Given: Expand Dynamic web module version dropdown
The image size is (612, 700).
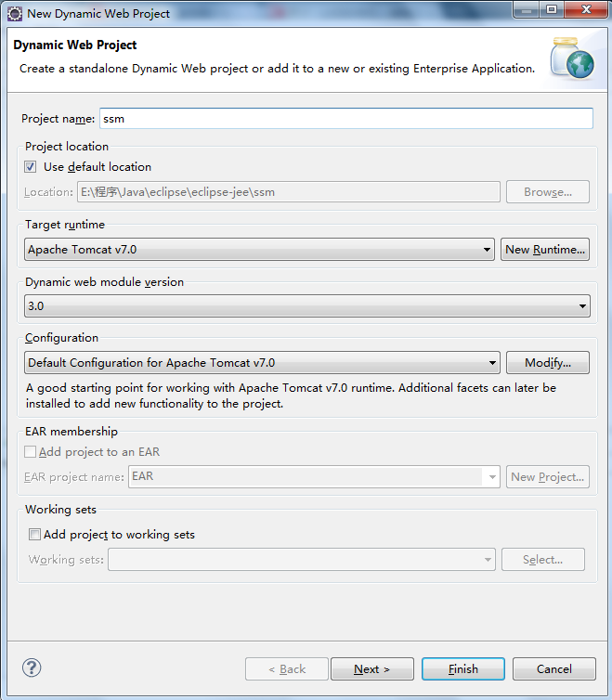Looking at the screenshot, I should point(307,305).
